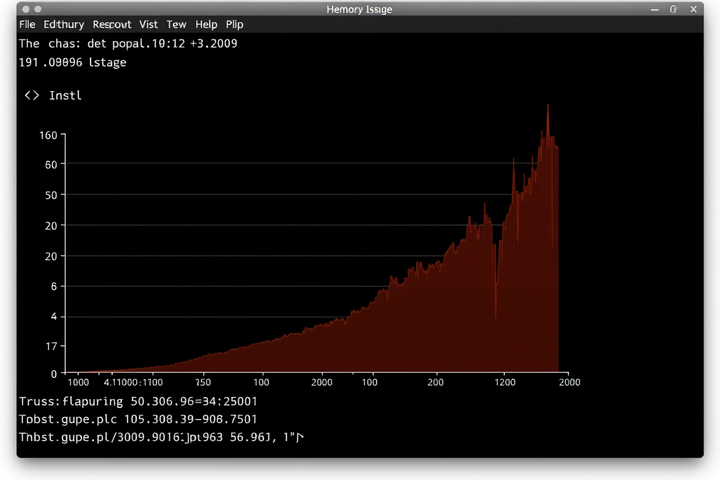The width and height of the screenshot is (720, 480).
Task: Click the 150 label on the x-axis
Action: 203,382
